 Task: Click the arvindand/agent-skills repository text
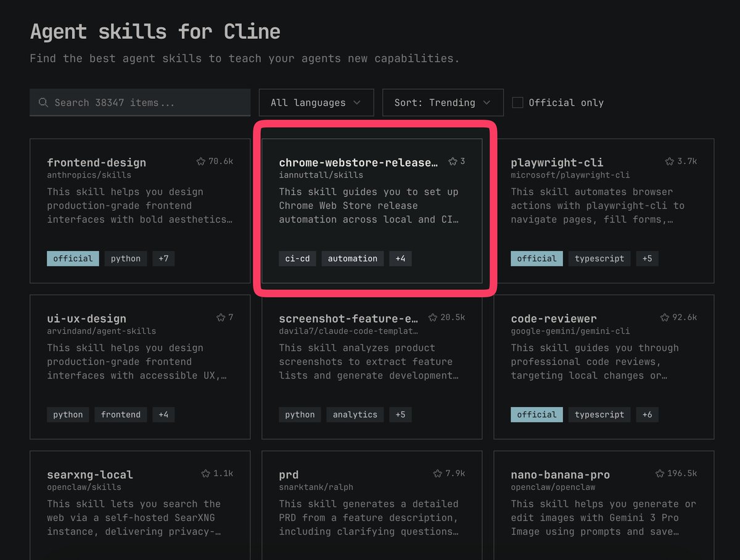(x=102, y=331)
